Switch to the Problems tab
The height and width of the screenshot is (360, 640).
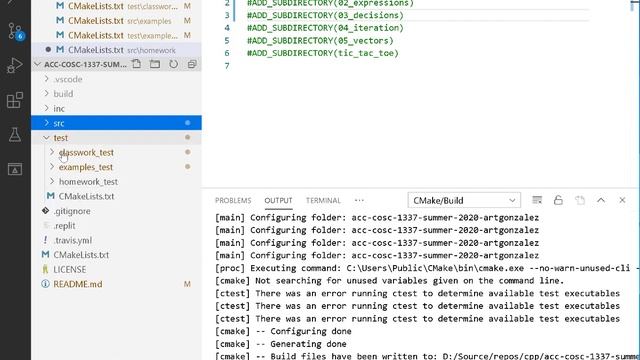(233, 200)
